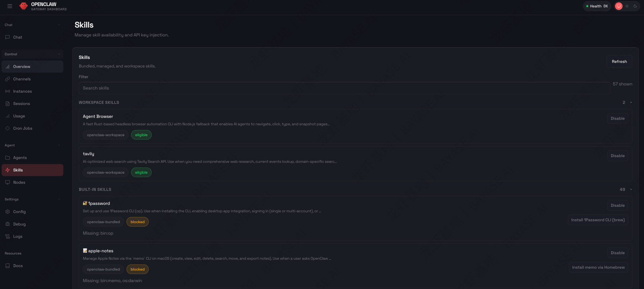
Task: Click the Agent Browser skill title
Action: point(98,116)
